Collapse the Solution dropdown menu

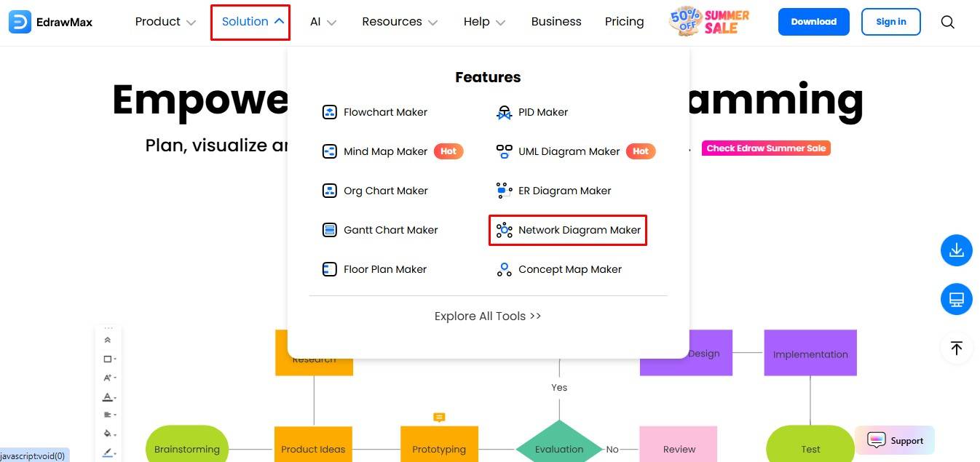pos(251,22)
